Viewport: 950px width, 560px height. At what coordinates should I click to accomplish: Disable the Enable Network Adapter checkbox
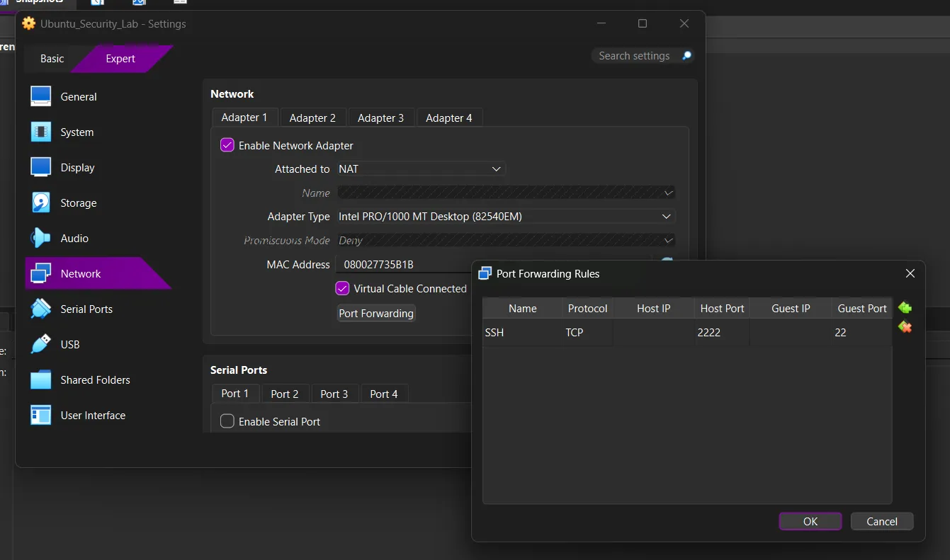click(227, 144)
